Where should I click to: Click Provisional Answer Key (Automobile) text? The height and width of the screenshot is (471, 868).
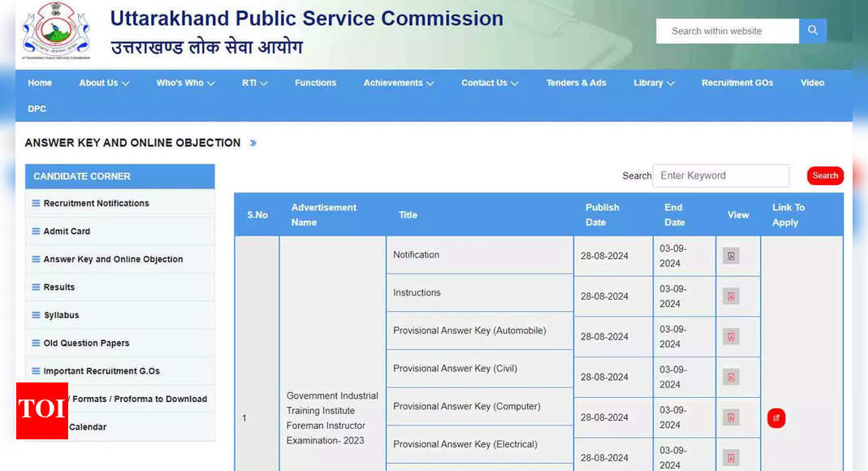click(469, 331)
